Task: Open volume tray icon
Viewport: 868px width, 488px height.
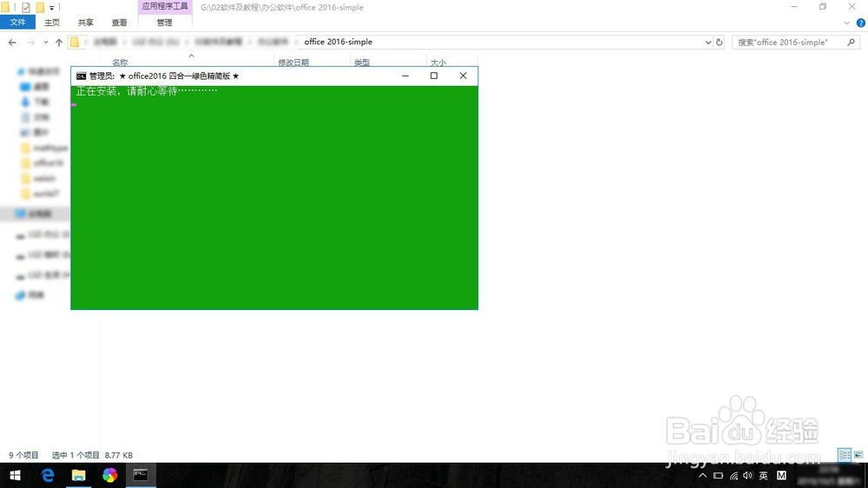Action: tap(748, 475)
